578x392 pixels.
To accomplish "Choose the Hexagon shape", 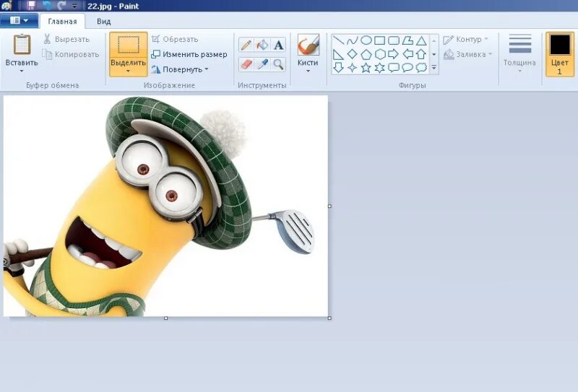I will coord(380,54).
